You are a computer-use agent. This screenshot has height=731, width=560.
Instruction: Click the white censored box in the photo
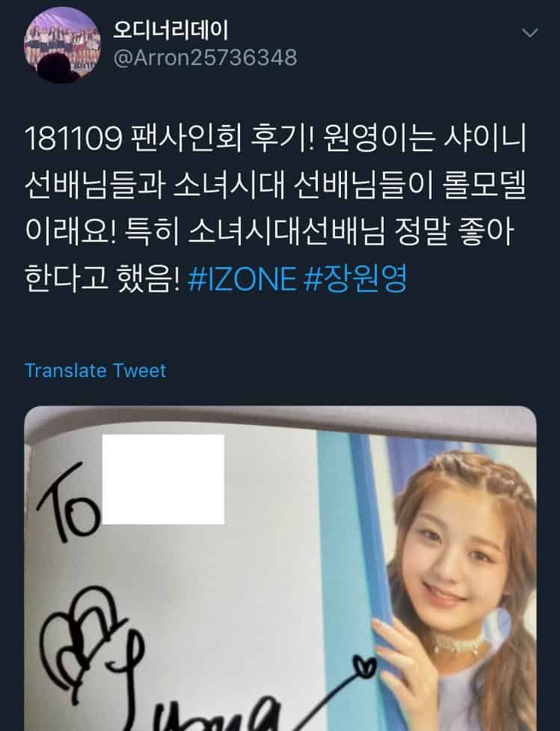pyautogui.click(x=163, y=480)
